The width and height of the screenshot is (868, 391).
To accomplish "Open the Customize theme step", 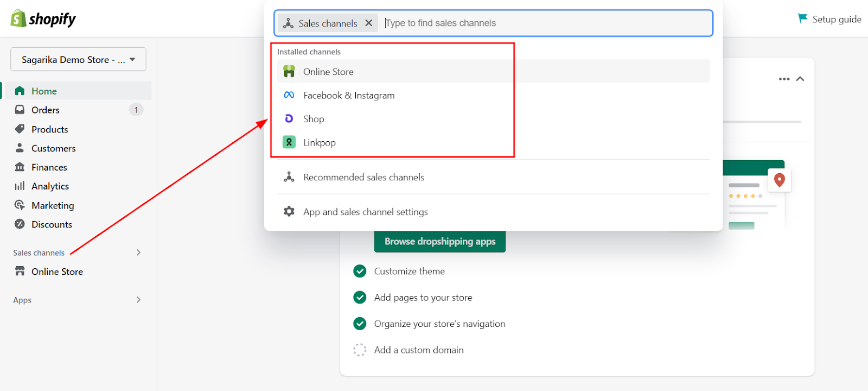I will coord(410,271).
